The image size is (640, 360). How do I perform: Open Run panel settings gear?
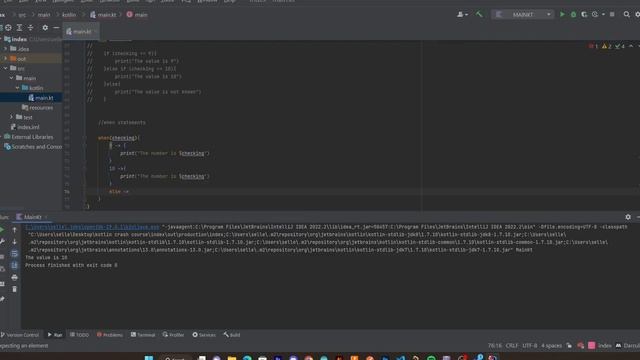[628, 217]
